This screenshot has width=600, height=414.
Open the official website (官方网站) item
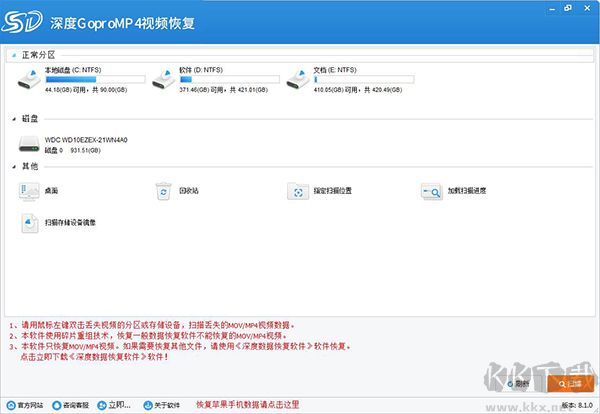coord(24,405)
